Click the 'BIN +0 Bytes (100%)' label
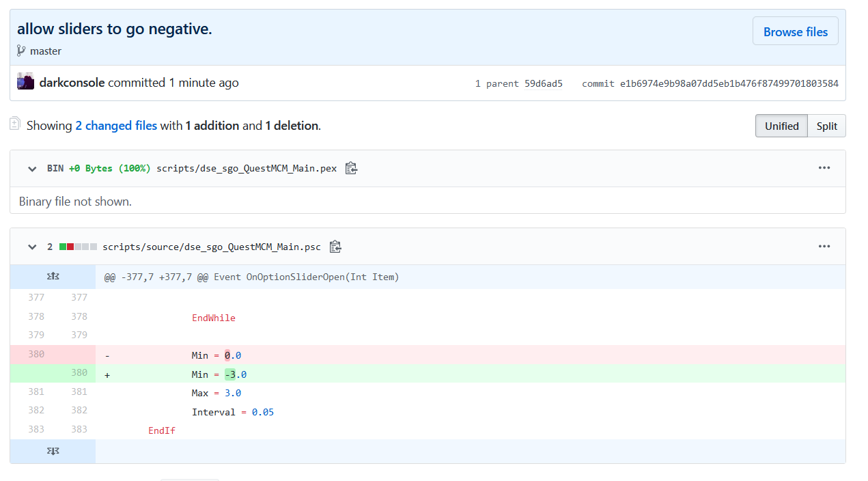 point(98,168)
